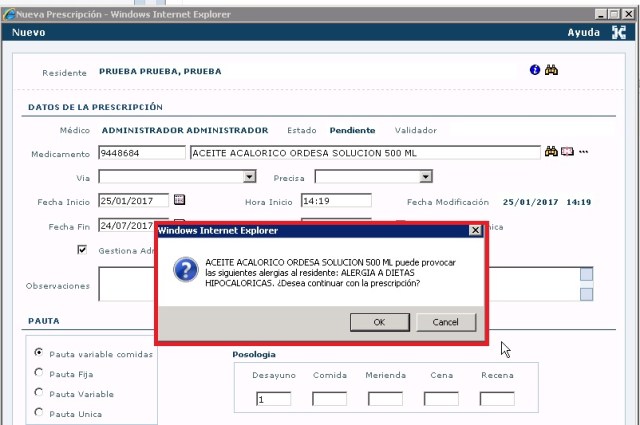
Task: Click the collapse icon next to Ayuda
Action: (x=619, y=32)
